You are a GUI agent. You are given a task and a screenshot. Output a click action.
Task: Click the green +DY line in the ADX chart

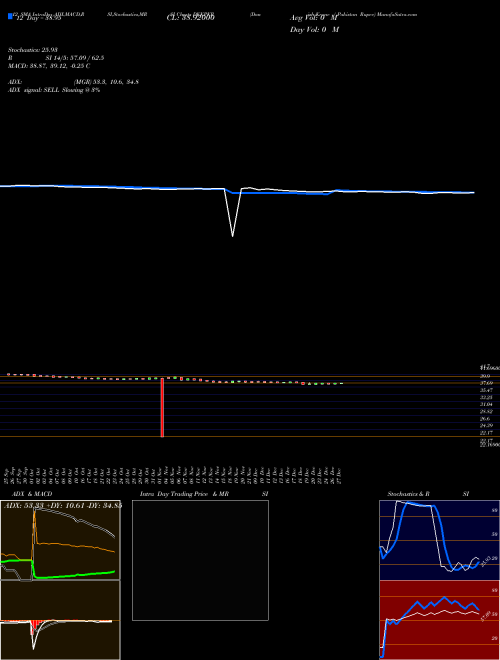(x=59, y=569)
